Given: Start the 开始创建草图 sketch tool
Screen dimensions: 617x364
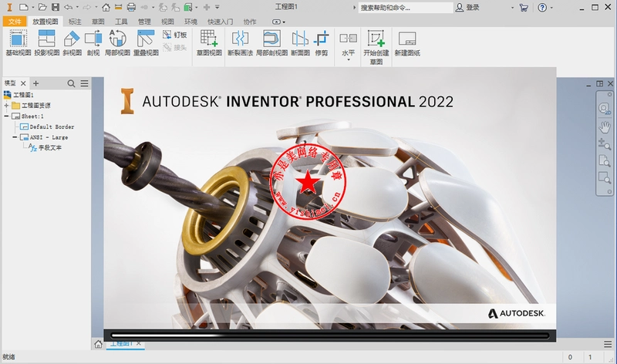Looking at the screenshot, I should coord(376,47).
